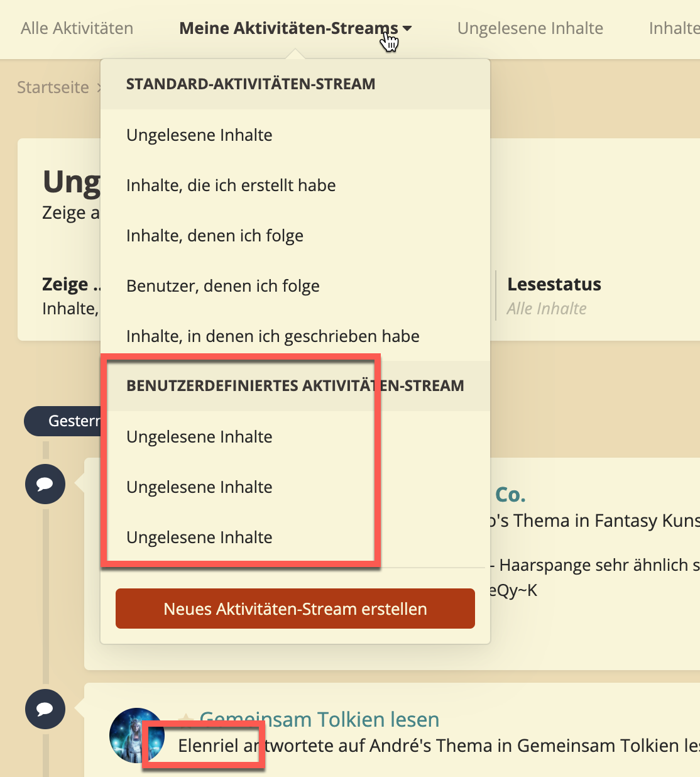The height and width of the screenshot is (777, 700).
Task: Click comment bubble icon beside Gemeinsam Tolkien lesen
Action: (45, 709)
